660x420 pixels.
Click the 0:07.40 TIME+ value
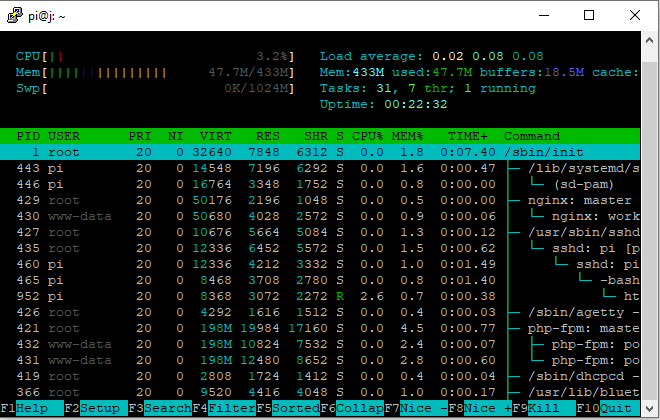tap(468, 152)
